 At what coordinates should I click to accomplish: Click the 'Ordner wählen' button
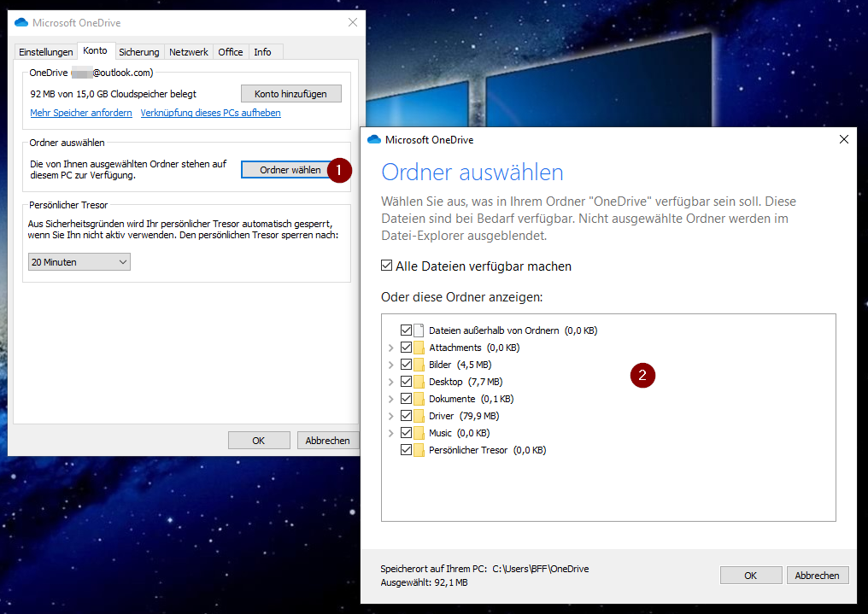(290, 170)
